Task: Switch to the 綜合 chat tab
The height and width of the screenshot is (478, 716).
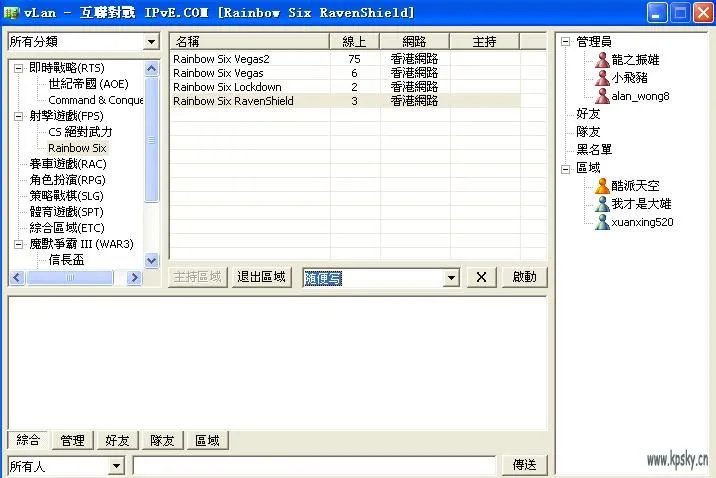Action: [x=28, y=440]
